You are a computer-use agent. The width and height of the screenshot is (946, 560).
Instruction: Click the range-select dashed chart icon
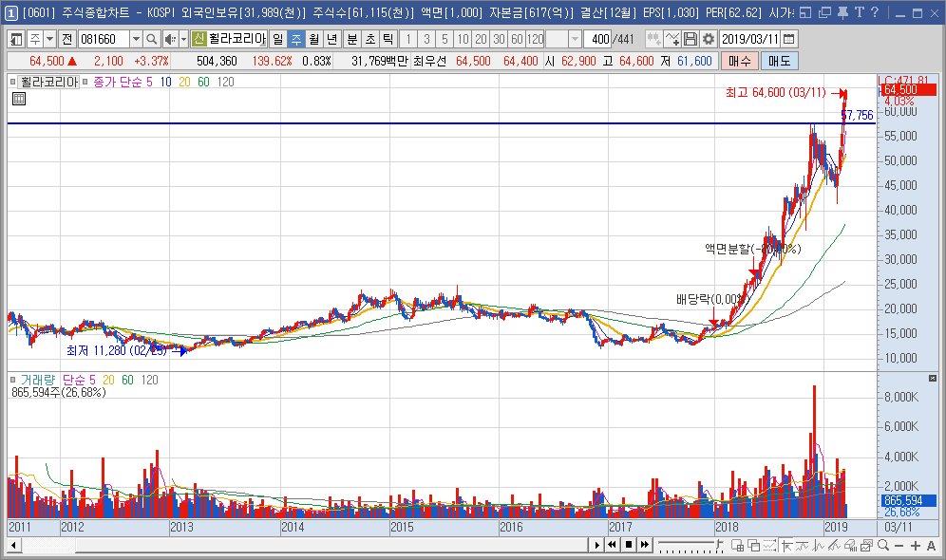(770, 545)
